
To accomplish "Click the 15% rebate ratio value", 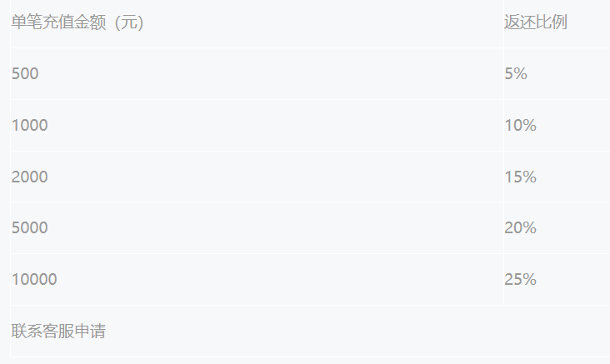I will pyautogui.click(x=520, y=177).
